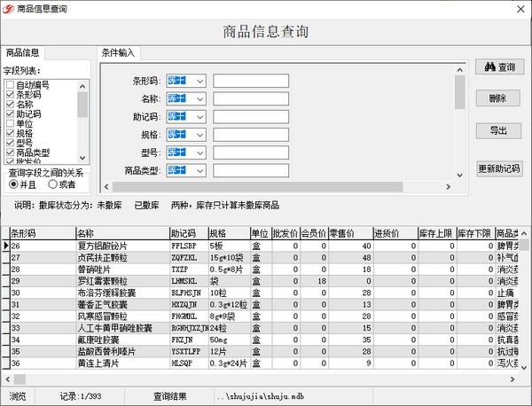
Task: Expand the 助记码 operator dropdown
Action: 200,116
